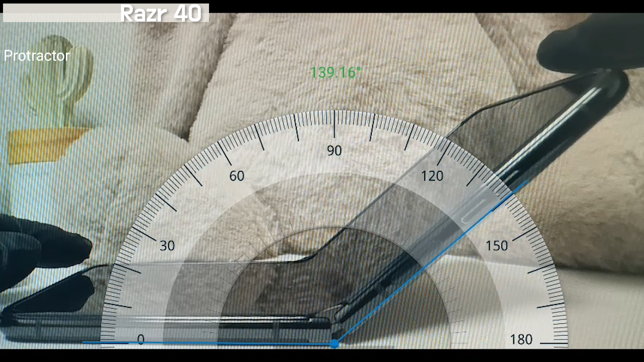644x362 pixels.
Task: Select the 120 degree label
Action: (x=432, y=176)
